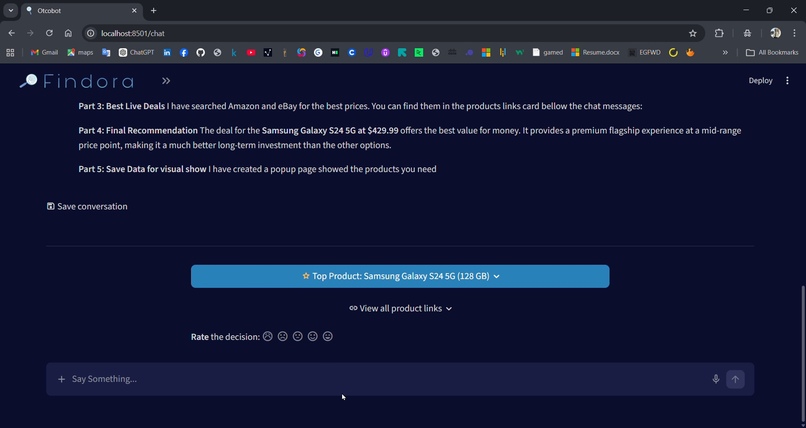Open the white Google 'G' bookmark icon
The height and width of the screenshot is (428, 806).
[318, 52]
